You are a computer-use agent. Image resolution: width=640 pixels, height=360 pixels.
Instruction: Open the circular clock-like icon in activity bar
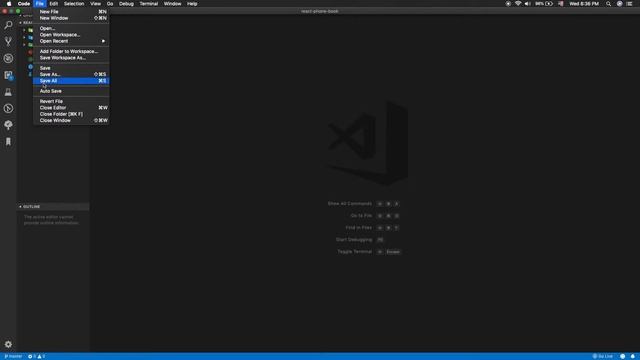(x=8, y=109)
